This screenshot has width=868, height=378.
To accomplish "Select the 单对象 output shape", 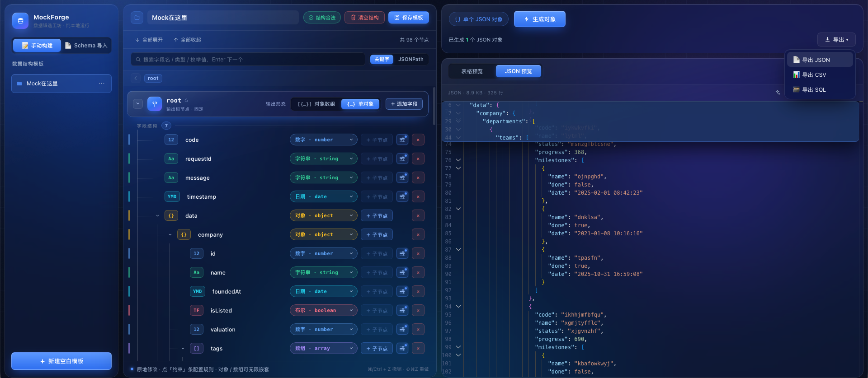I will pos(360,104).
